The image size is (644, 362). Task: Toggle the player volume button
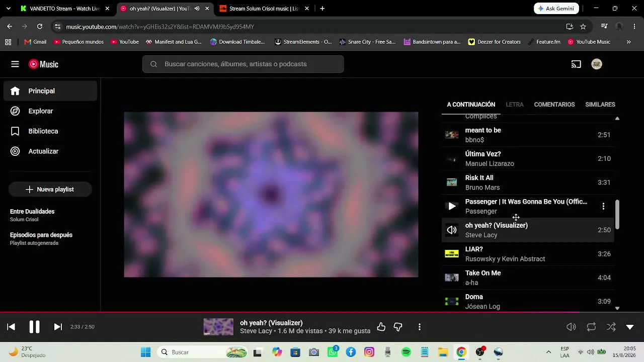click(571, 327)
